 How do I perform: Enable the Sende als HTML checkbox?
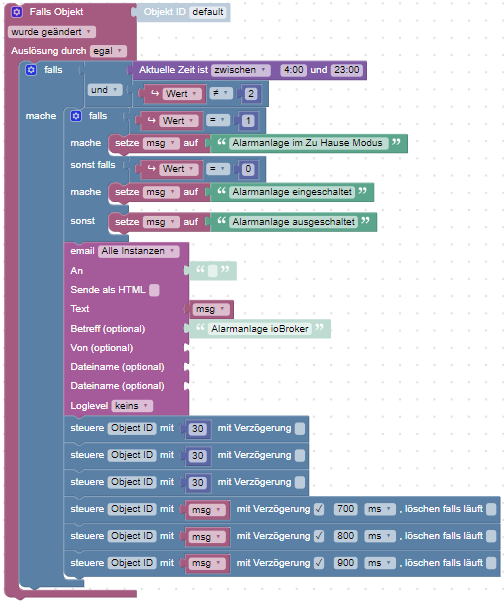[x=154, y=290]
